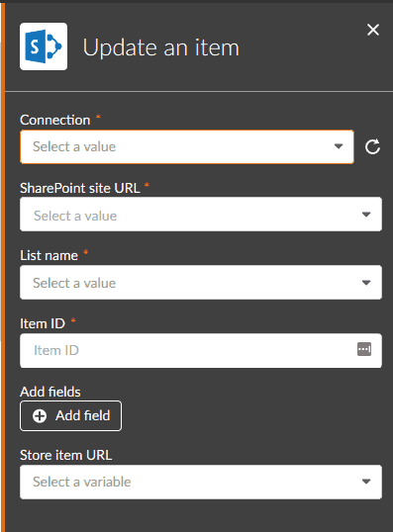
Task: Click the Item ID input field
Action: tap(201, 350)
